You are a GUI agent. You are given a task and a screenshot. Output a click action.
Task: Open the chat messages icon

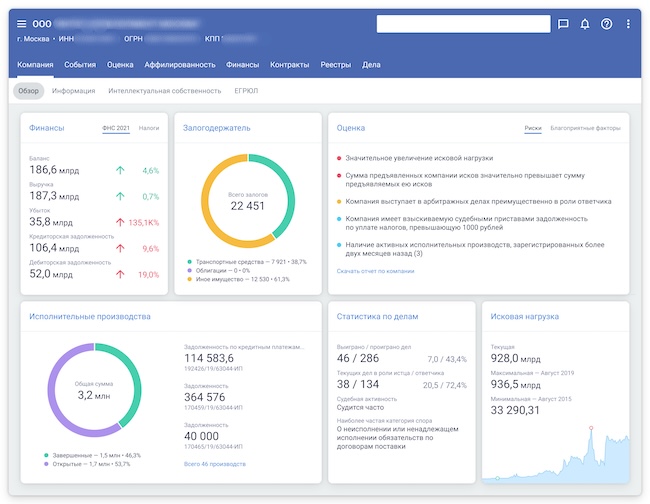click(563, 24)
